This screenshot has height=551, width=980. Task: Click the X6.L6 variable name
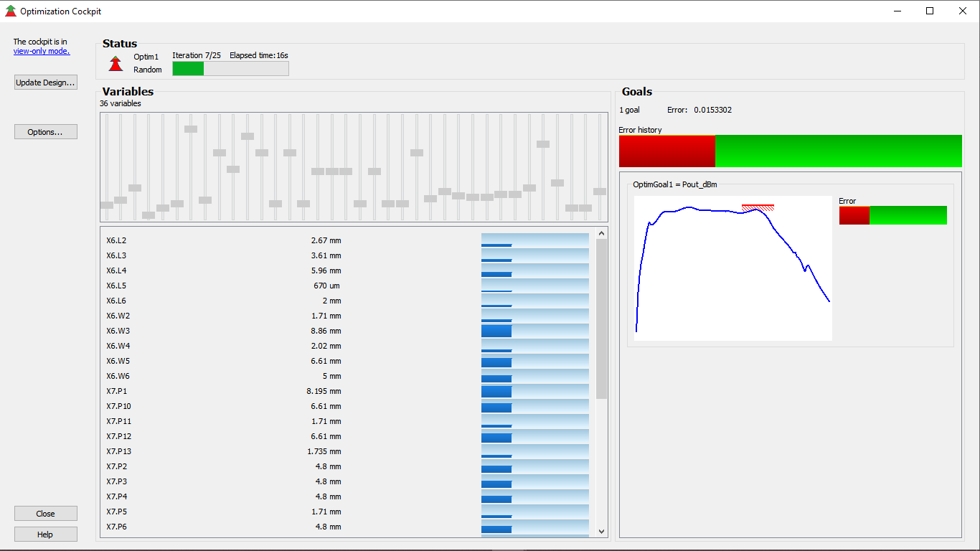116,301
